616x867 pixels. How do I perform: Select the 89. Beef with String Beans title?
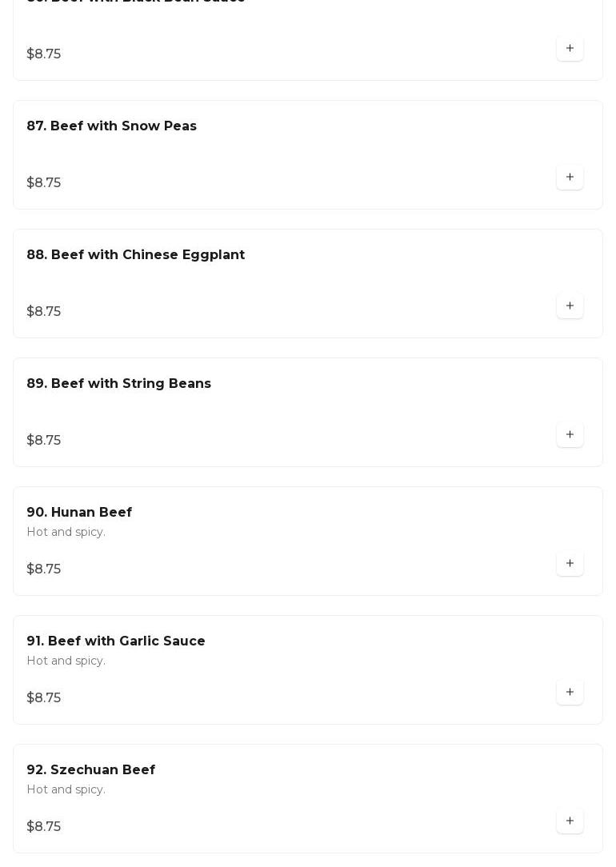click(x=118, y=384)
